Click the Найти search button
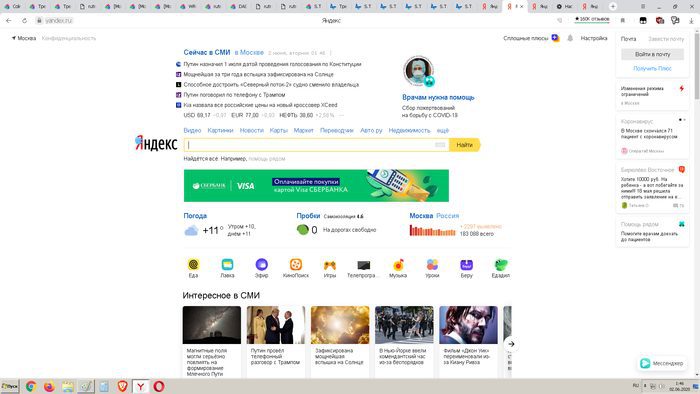700x394 pixels. click(x=465, y=145)
